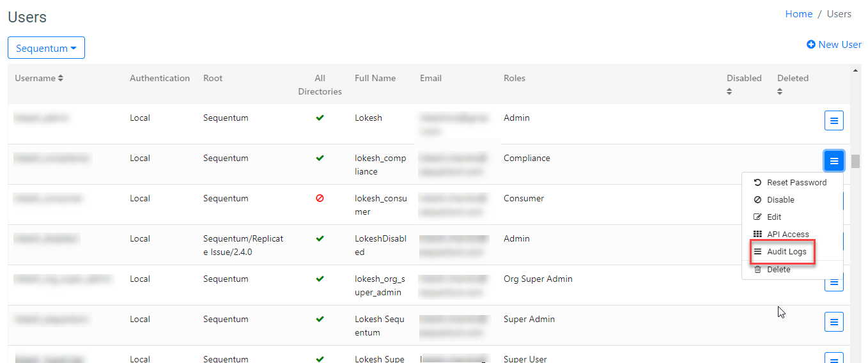This screenshot has height=363, width=868.
Task: Go to Home via breadcrumb link
Action: point(798,14)
